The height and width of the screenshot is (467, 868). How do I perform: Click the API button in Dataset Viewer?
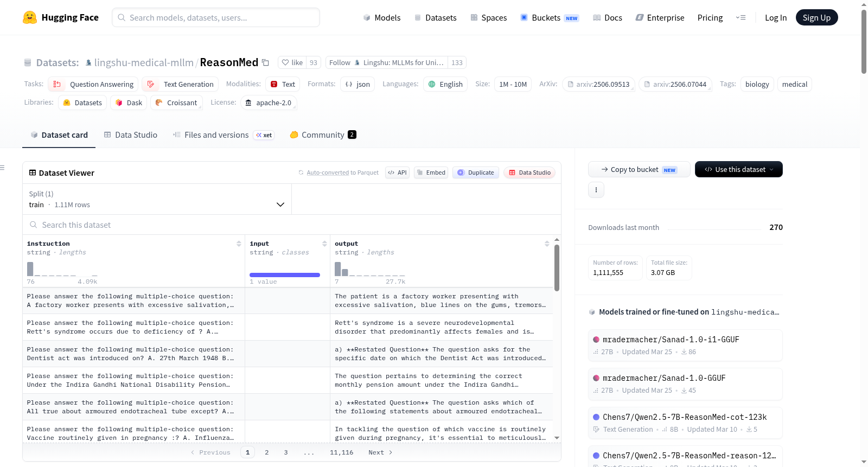(x=397, y=172)
